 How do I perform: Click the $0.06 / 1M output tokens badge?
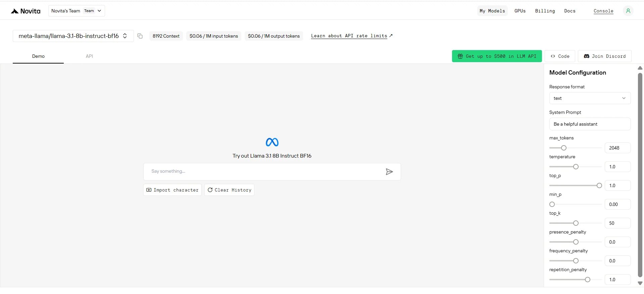point(274,36)
